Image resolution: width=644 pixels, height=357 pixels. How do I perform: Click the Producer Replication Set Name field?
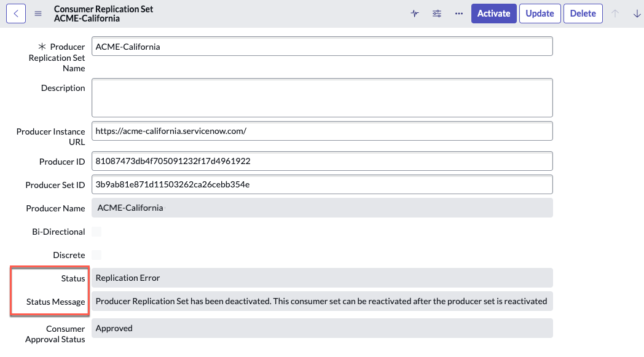(x=322, y=47)
